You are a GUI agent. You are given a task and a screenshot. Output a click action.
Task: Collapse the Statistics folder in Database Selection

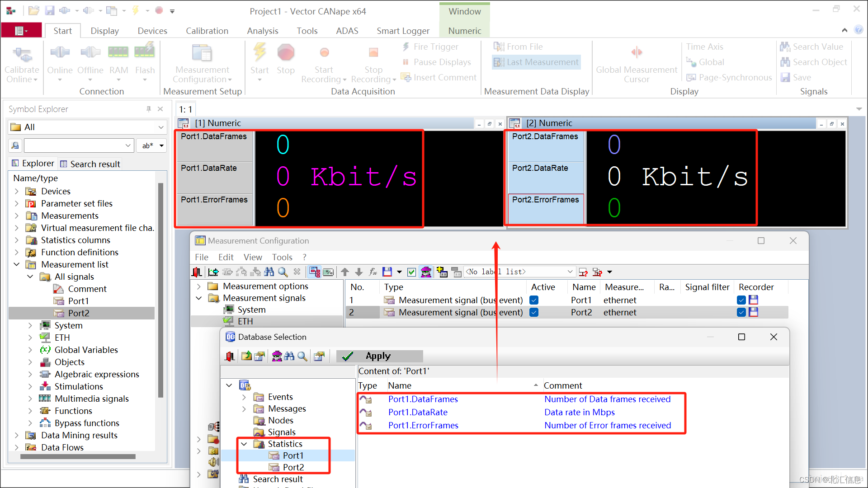(244, 444)
